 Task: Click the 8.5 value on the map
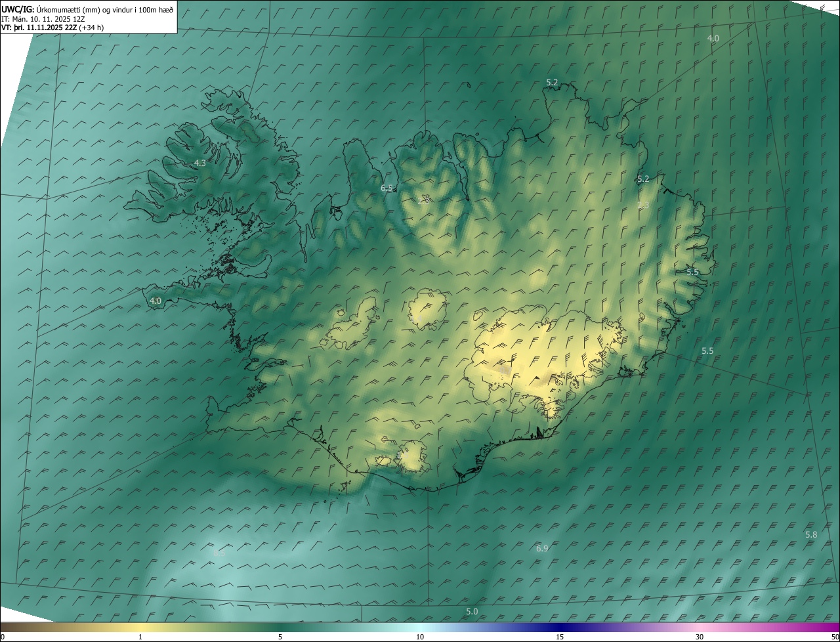[219, 553]
